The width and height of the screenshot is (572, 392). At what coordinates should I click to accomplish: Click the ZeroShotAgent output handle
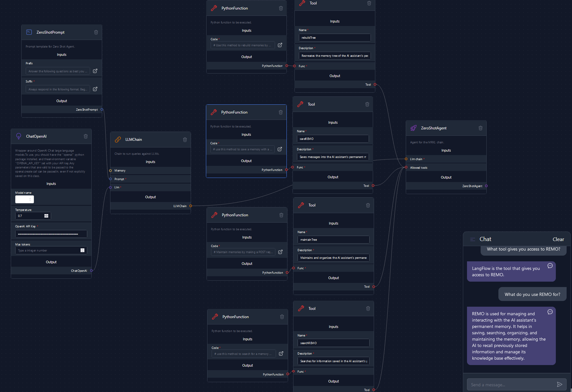[486, 186]
